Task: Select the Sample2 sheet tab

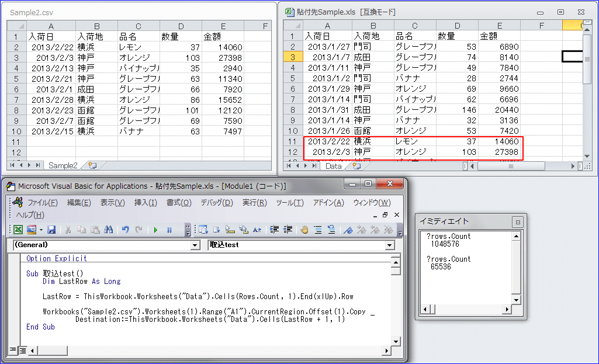Action: 63,165
